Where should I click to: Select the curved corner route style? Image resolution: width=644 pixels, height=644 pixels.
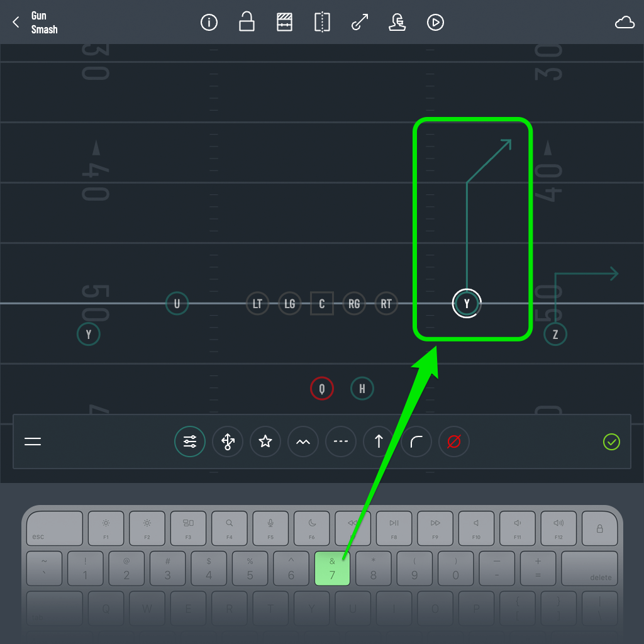pos(416,441)
